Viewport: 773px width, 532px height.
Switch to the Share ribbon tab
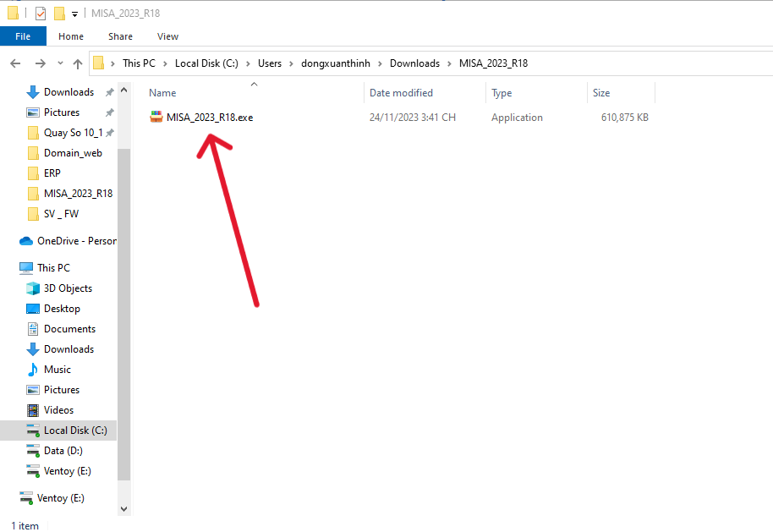coord(120,36)
